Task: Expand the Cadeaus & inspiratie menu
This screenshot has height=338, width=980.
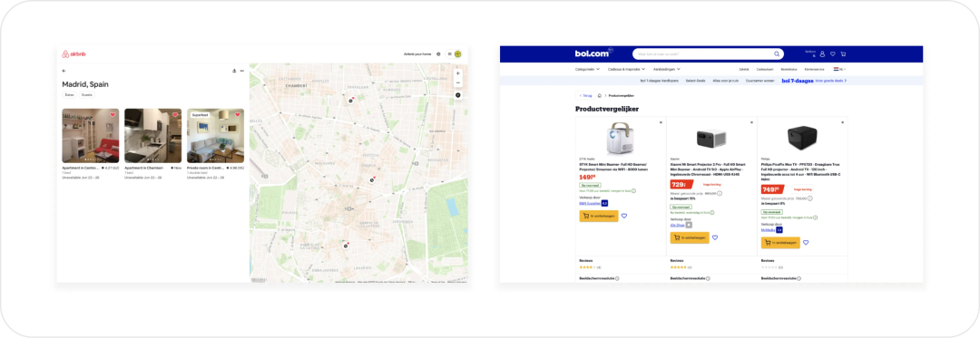Action: pyautogui.click(x=626, y=69)
